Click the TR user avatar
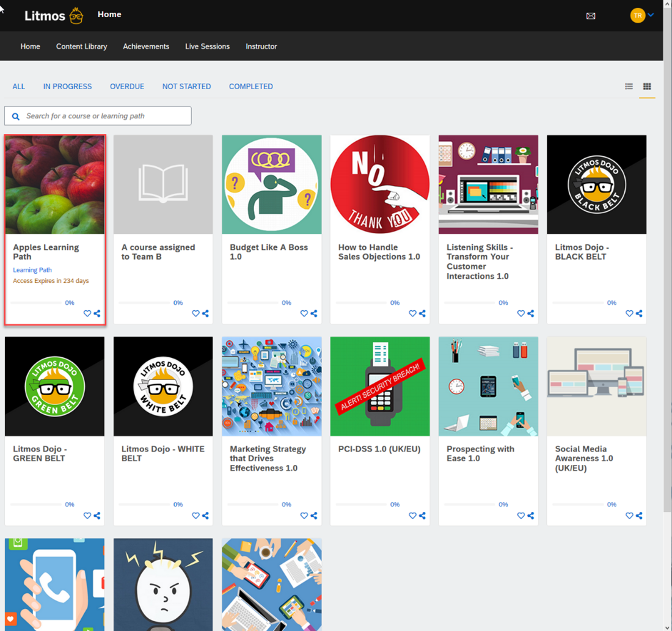The image size is (672, 631). point(637,15)
